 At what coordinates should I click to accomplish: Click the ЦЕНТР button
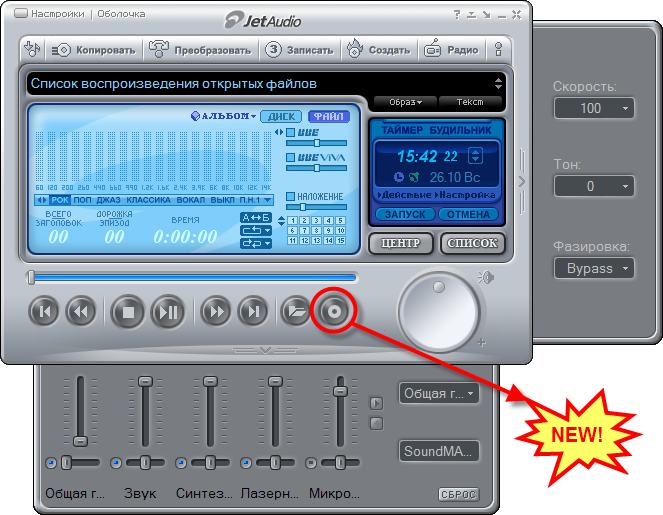coord(400,243)
